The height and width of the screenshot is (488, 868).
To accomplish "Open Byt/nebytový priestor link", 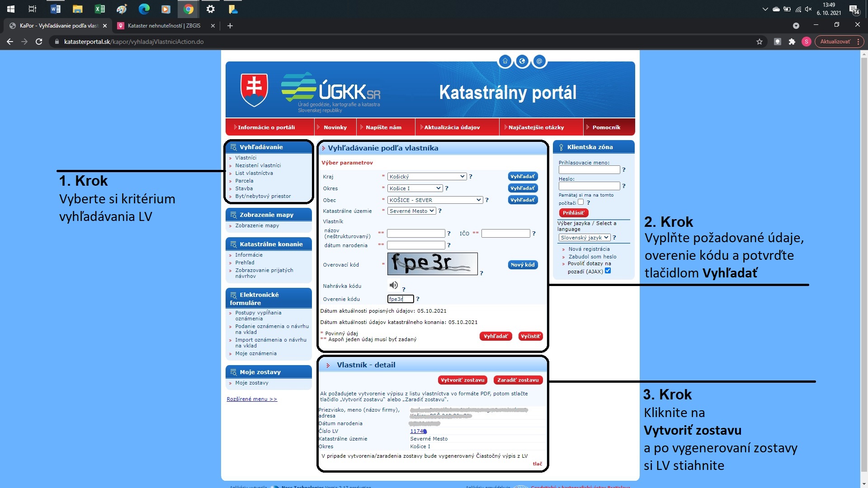I will [263, 196].
